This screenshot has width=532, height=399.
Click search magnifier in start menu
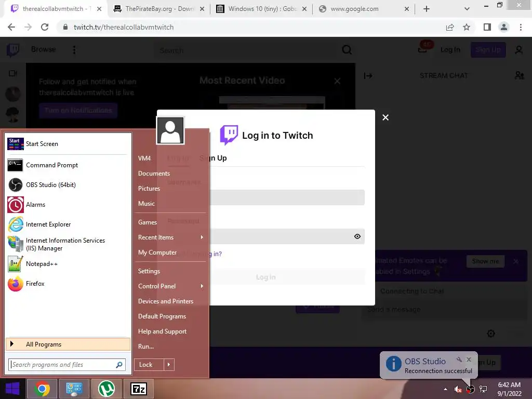pyautogui.click(x=119, y=365)
